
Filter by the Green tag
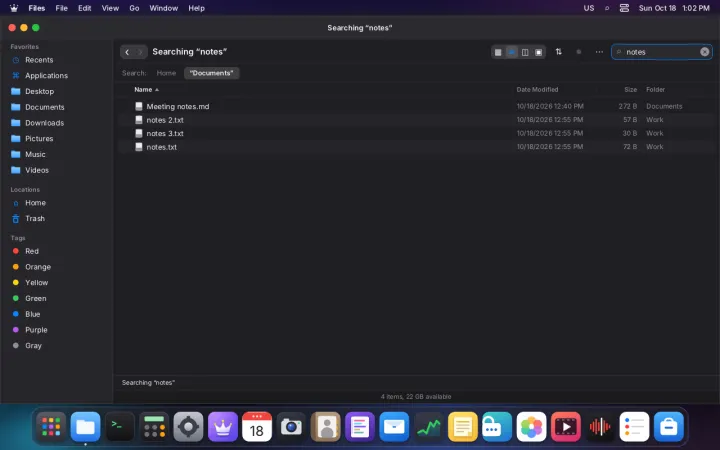pyautogui.click(x=56, y=298)
